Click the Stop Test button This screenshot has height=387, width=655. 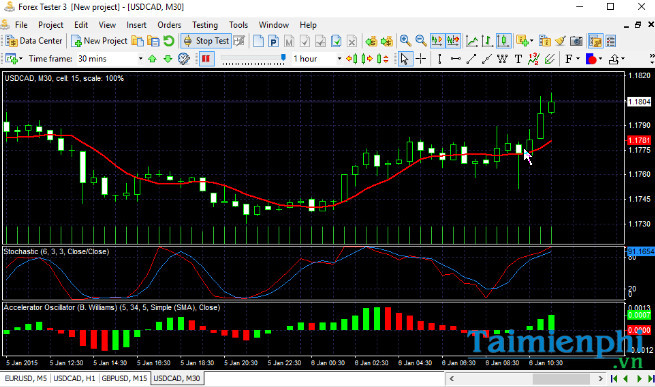207,41
